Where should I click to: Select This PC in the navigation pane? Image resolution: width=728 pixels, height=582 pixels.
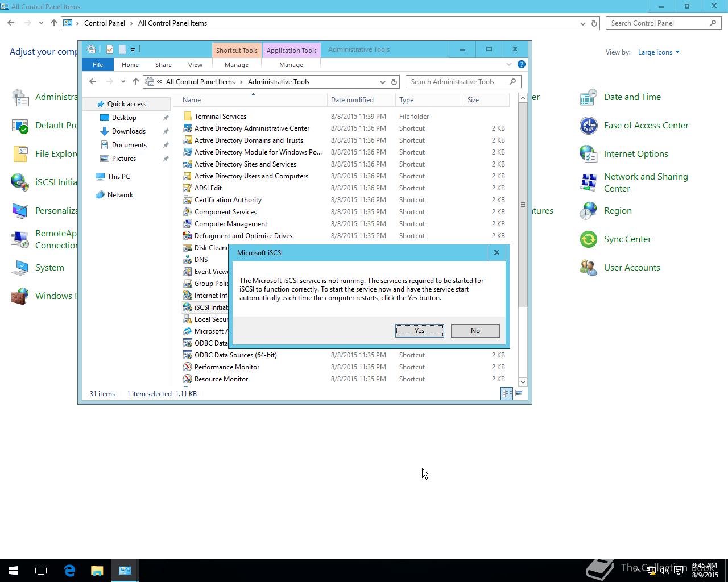click(x=118, y=177)
